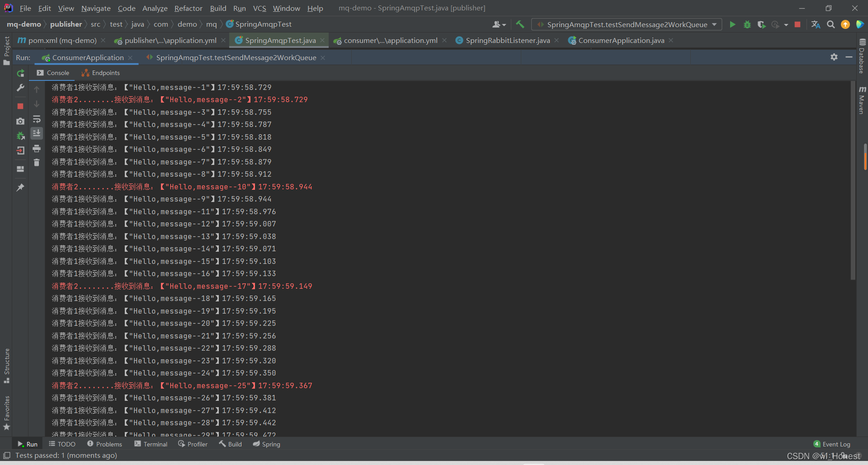Build project using the hammer icon
The height and width of the screenshot is (465, 868).
(x=520, y=24)
